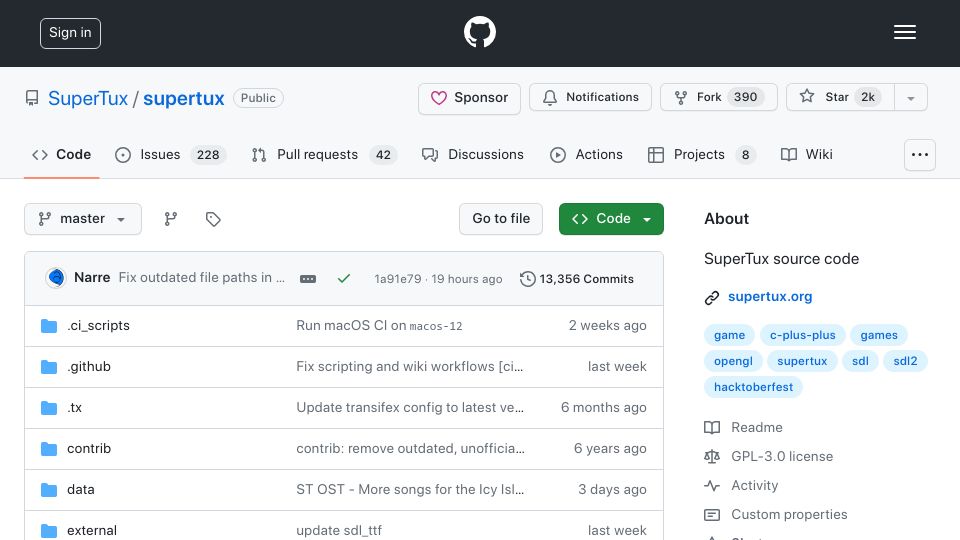Open the hamburger navigation menu

coord(904,32)
